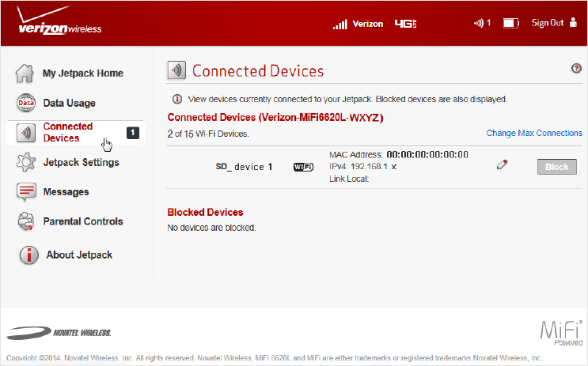Image resolution: width=588 pixels, height=366 pixels.
Task: Click the Change Max Connections link
Action: coord(534,133)
